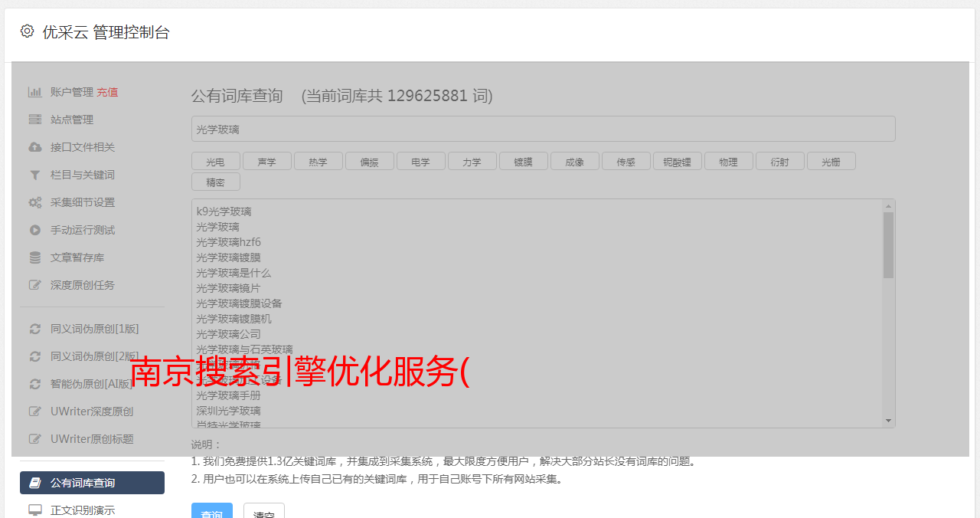980x518 pixels.
Task: Click the 镀膜 tag button
Action: (x=523, y=161)
